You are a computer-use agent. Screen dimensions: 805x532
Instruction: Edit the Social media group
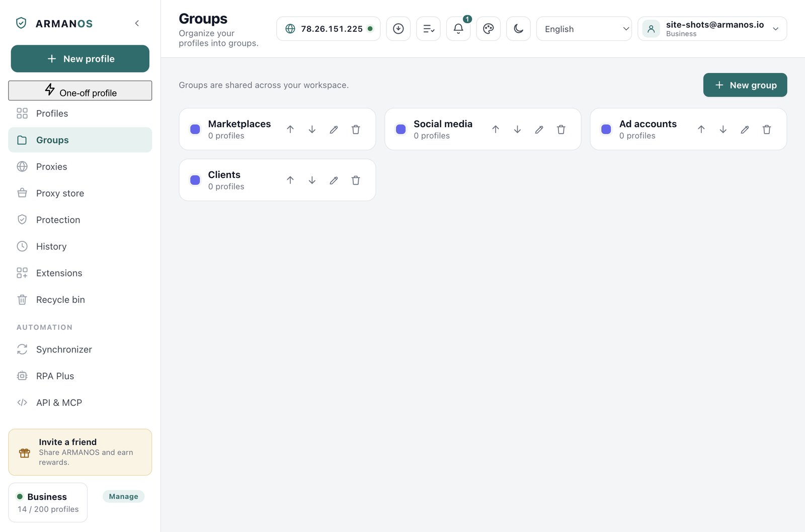539,129
